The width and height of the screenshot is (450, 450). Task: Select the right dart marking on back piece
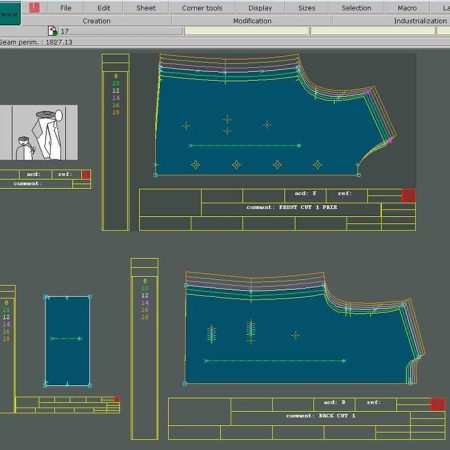[x=251, y=332]
